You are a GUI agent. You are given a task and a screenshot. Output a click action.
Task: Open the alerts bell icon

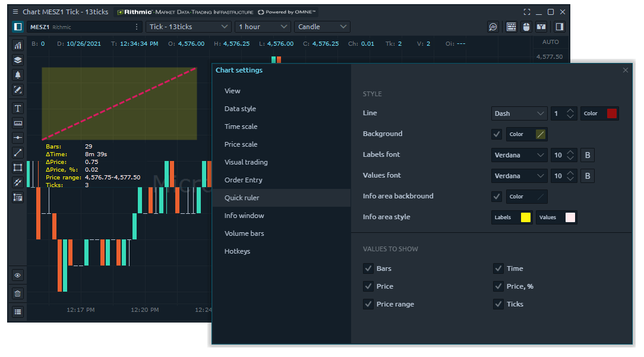pyautogui.click(x=18, y=75)
